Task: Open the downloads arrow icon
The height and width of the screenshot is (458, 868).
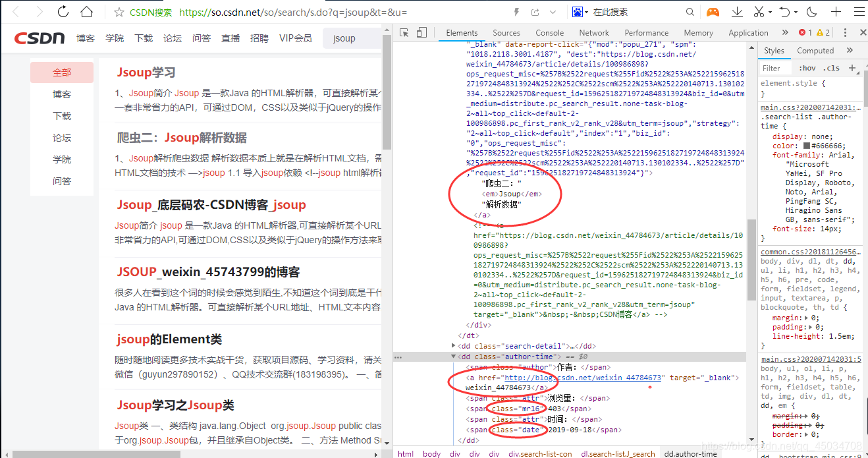Action: click(x=737, y=12)
